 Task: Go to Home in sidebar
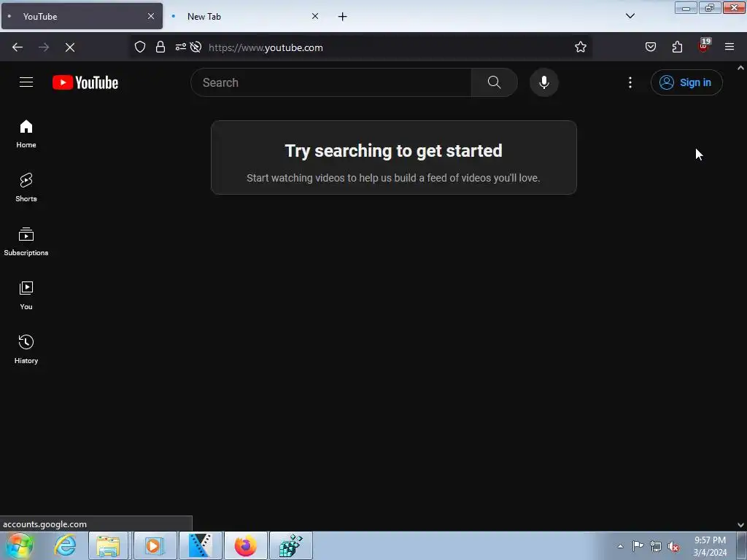26,134
